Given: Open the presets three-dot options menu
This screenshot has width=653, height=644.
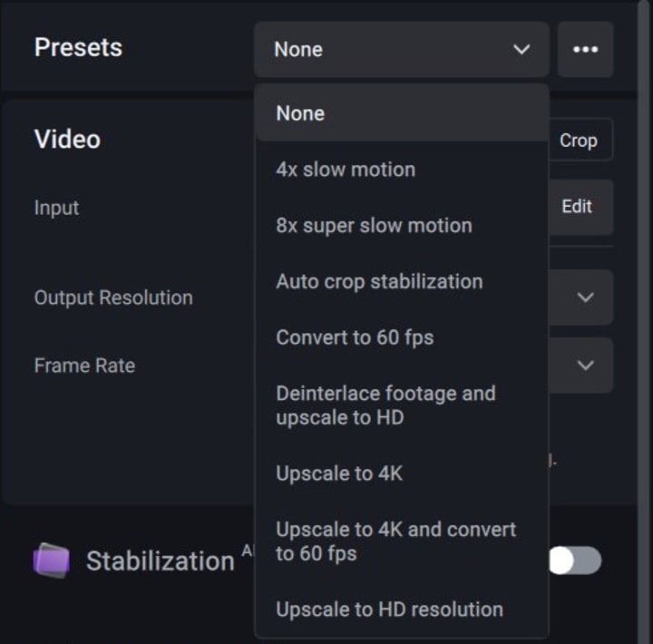Looking at the screenshot, I should coord(585,49).
